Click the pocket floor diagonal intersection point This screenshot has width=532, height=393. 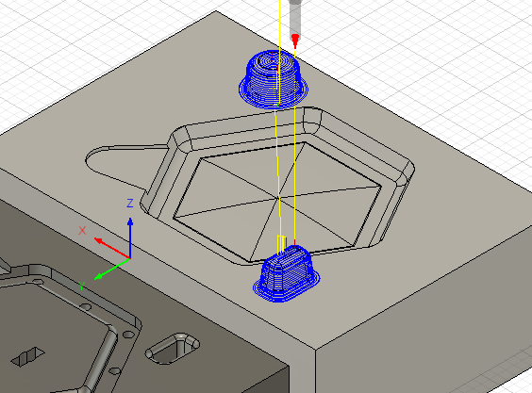pos(278,197)
